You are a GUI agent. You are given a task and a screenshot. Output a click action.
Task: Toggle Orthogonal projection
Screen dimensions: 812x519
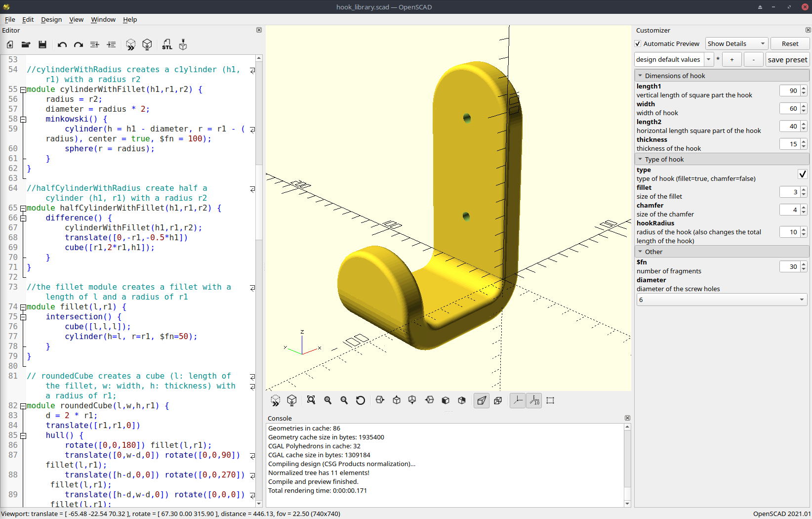click(498, 400)
